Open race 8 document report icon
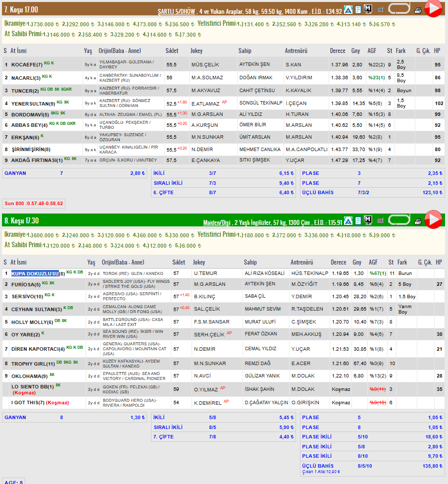This screenshot has height=484, width=448. pos(358,221)
